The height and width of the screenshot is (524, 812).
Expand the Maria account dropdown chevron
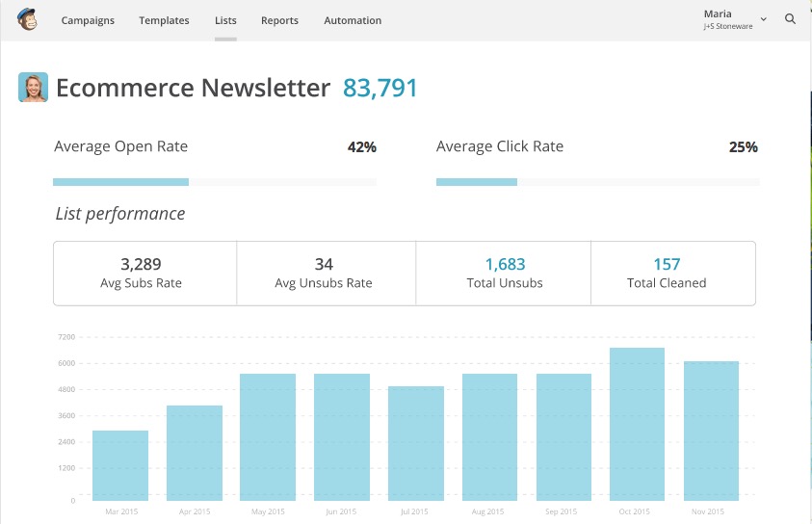(x=763, y=19)
